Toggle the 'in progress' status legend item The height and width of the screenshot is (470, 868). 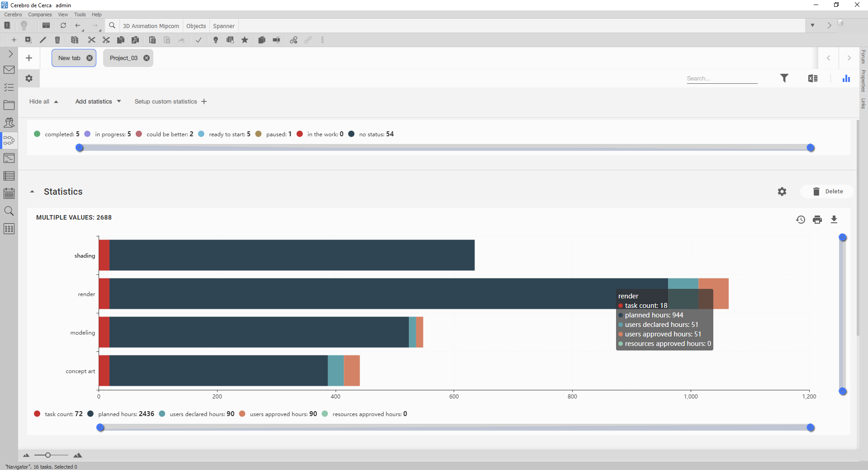[108, 134]
